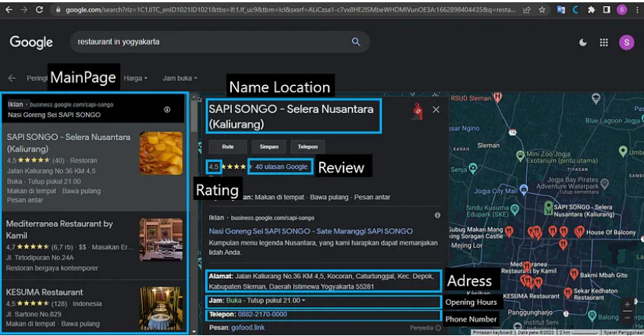Click the Mediterranea Restaurant thumbnail

point(160,240)
